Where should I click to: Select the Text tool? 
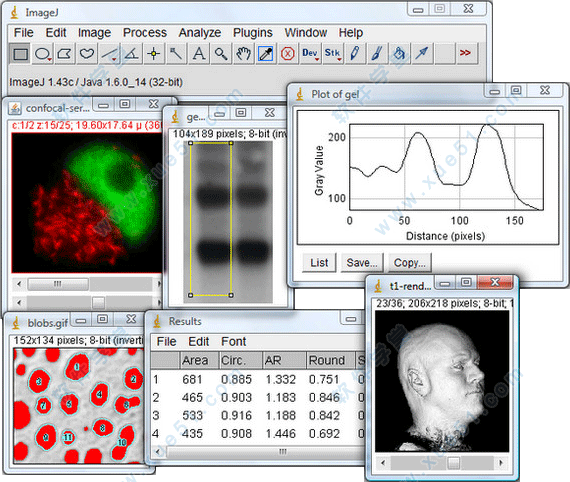click(199, 54)
